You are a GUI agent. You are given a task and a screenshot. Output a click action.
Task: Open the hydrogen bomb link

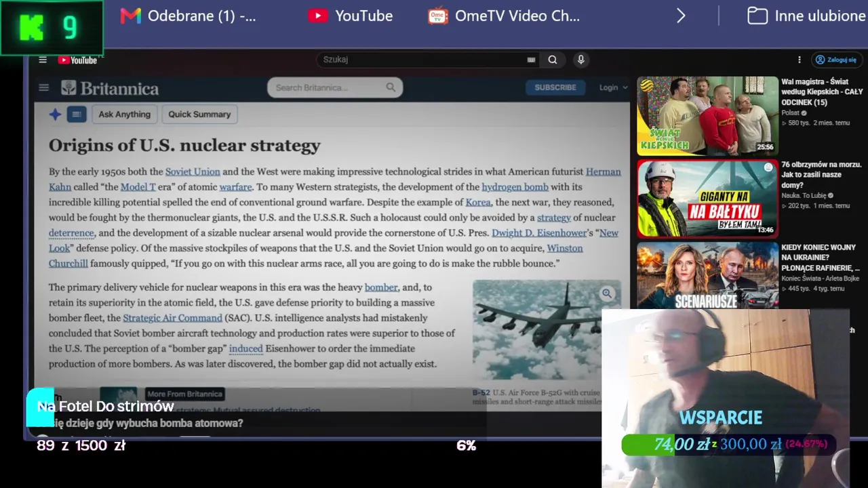[x=515, y=187]
